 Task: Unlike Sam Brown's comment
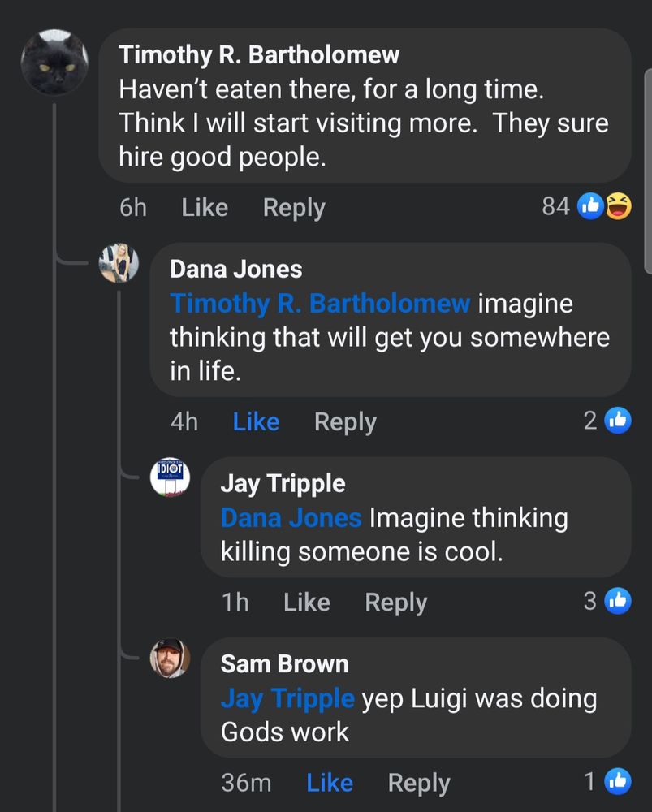point(330,783)
